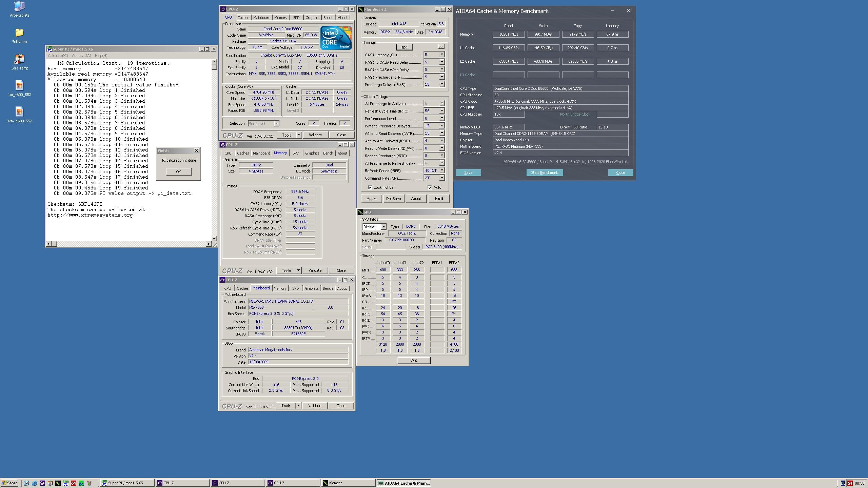Click Windows Start button

pyautogui.click(x=9, y=483)
